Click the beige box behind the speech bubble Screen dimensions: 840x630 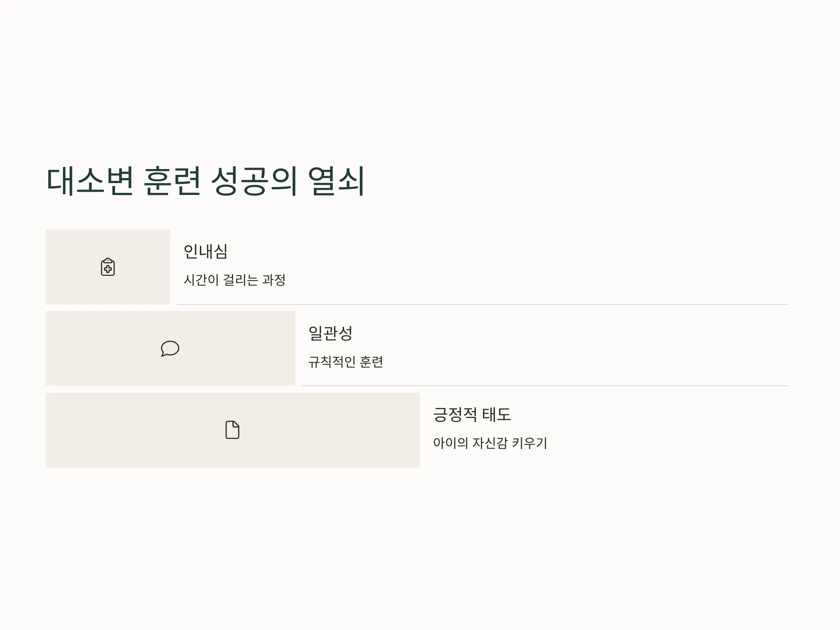(170, 348)
